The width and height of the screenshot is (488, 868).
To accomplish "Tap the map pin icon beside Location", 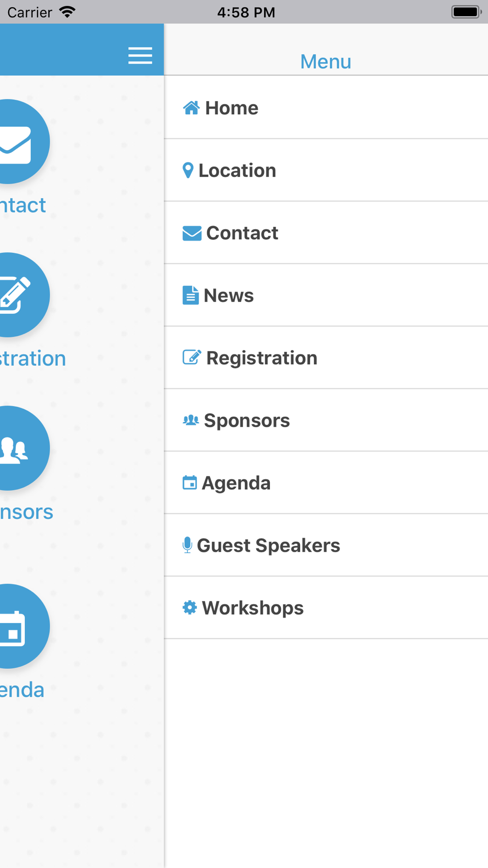I will (x=188, y=170).
